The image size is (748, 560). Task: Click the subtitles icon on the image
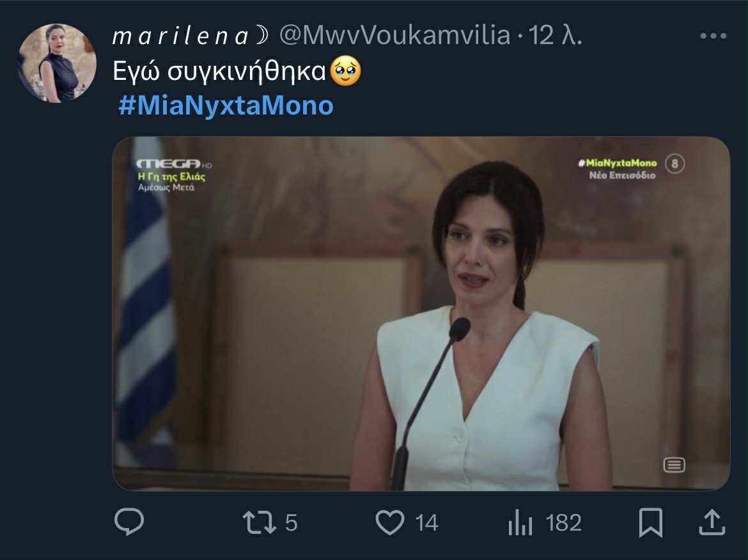click(x=674, y=465)
